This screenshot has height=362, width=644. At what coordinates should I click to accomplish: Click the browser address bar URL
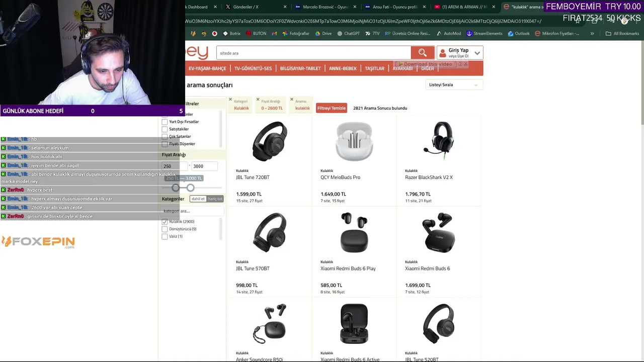point(363,21)
